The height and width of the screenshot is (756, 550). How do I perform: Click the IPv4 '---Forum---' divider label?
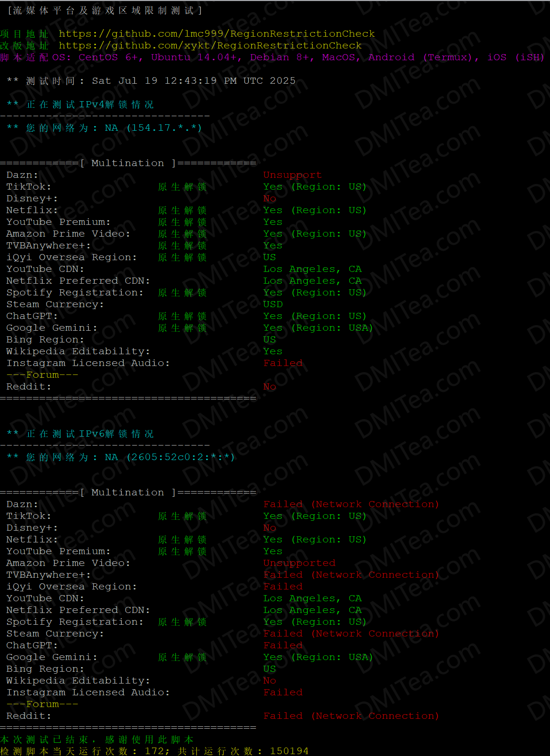click(42, 375)
